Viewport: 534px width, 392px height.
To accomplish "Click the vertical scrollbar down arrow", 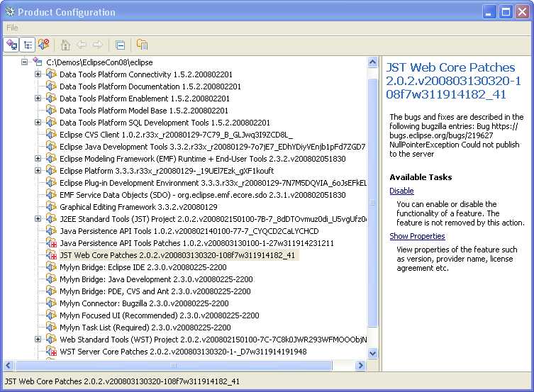I will click(x=372, y=353).
